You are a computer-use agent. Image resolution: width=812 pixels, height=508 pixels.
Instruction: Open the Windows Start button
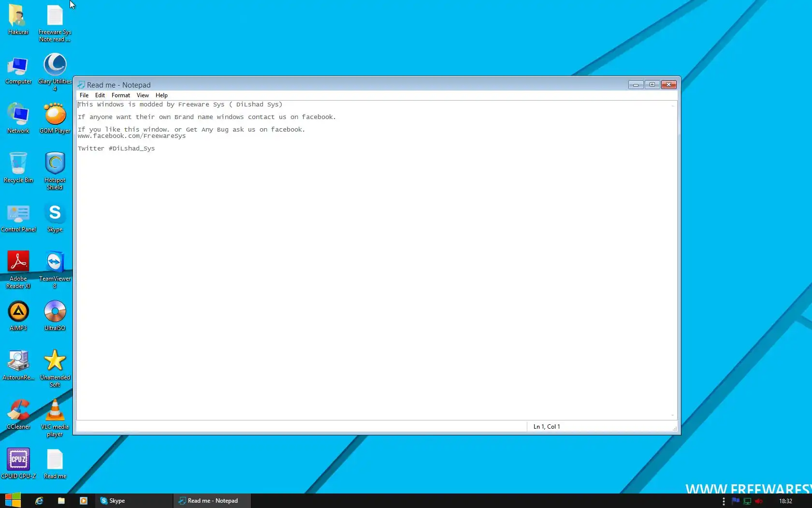point(13,500)
